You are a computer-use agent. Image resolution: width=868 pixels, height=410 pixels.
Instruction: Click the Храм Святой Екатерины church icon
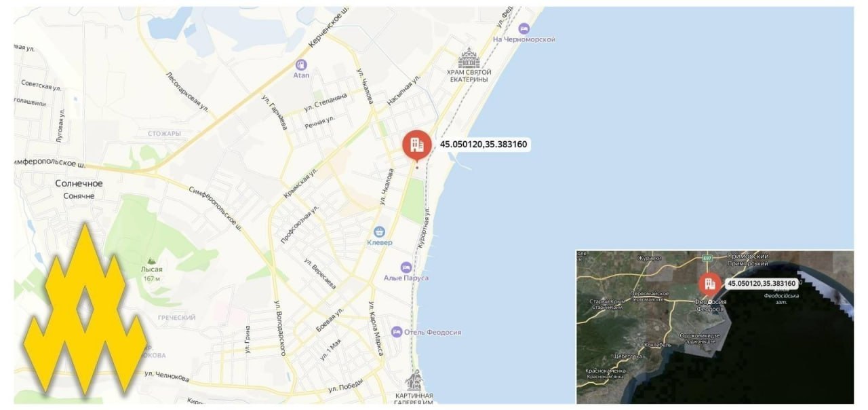[x=468, y=58]
